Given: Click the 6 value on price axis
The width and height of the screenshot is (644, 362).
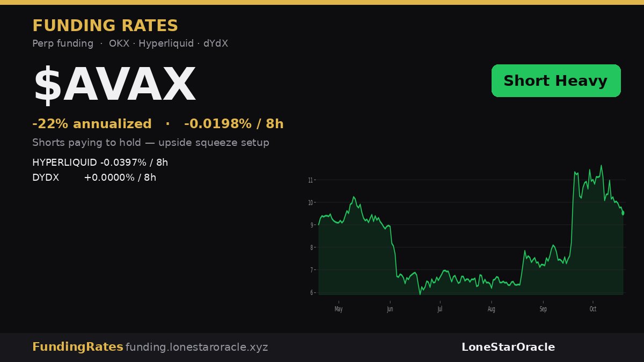Looking at the screenshot, I should coord(311,293).
